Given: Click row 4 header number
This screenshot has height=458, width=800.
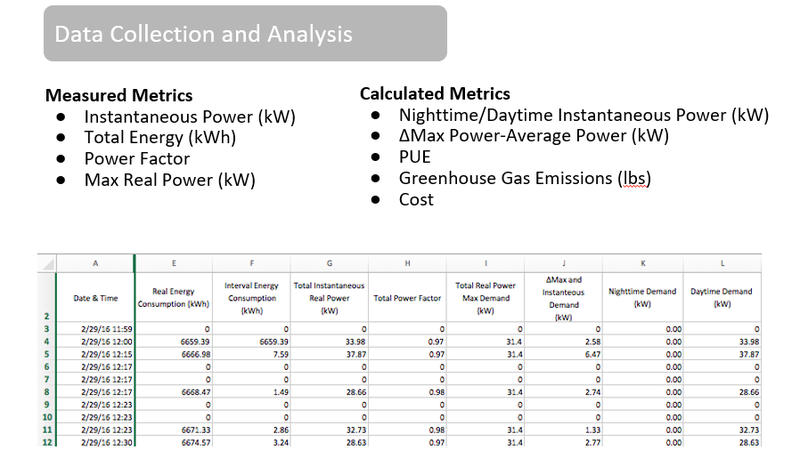Looking at the screenshot, I should (x=48, y=341).
